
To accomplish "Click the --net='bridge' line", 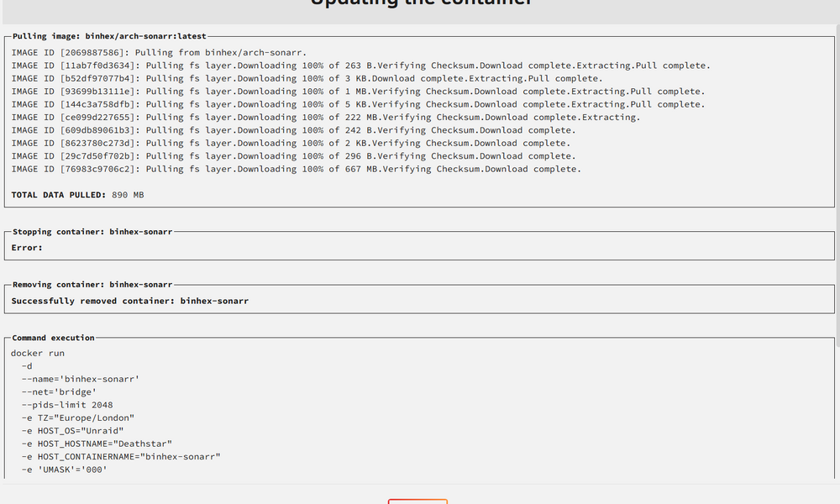I will [x=59, y=391].
